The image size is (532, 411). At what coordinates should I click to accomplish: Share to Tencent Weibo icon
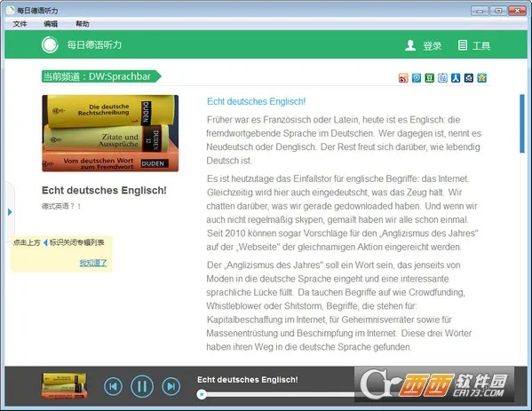click(417, 78)
